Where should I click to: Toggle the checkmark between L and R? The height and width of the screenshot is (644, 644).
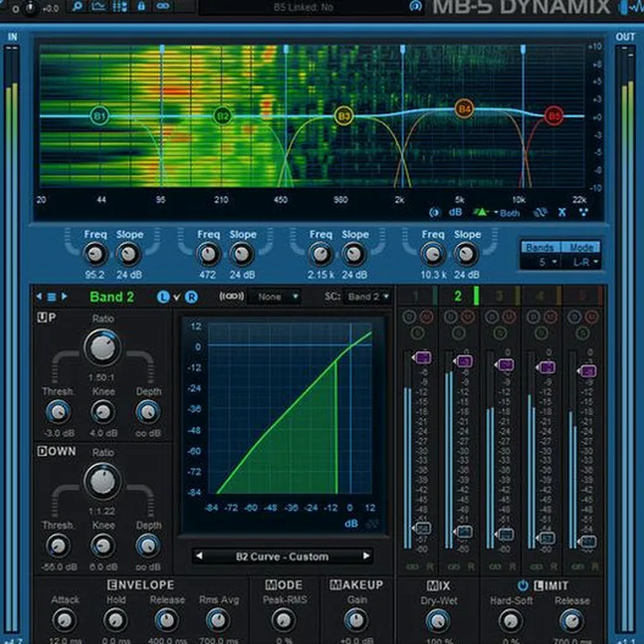pos(177,297)
